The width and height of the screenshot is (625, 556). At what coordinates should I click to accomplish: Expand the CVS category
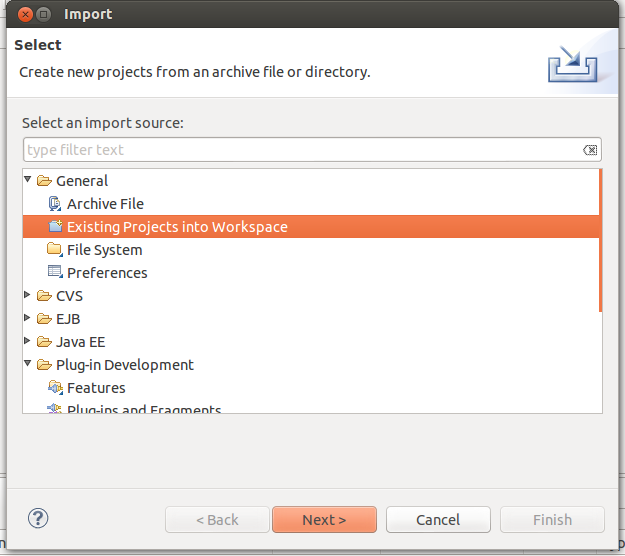(29, 296)
